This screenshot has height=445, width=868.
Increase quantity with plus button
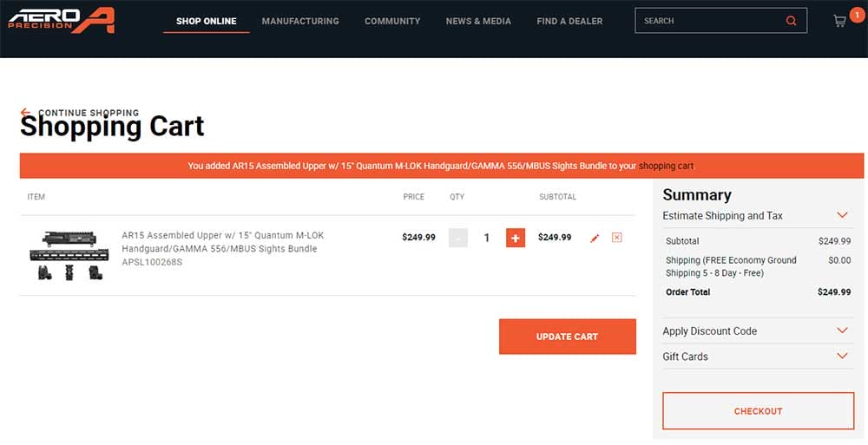click(516, 238)
